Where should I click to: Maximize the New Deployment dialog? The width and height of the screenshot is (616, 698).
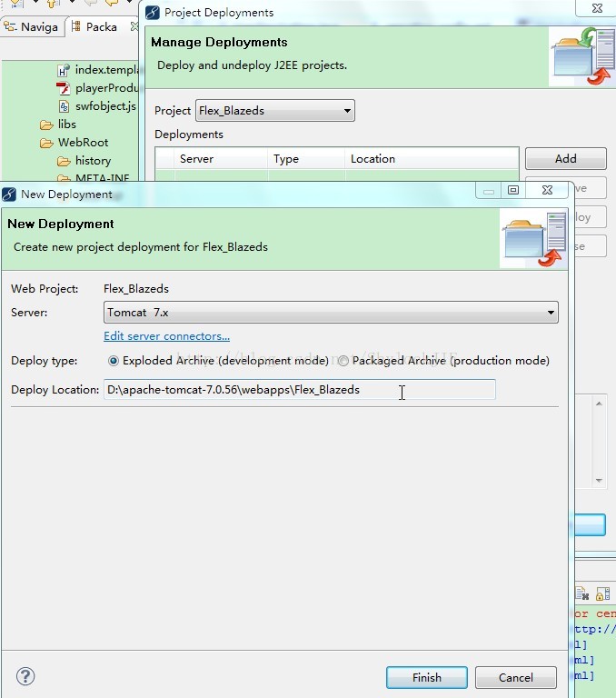pyautogui.click(x=512, y=190)
